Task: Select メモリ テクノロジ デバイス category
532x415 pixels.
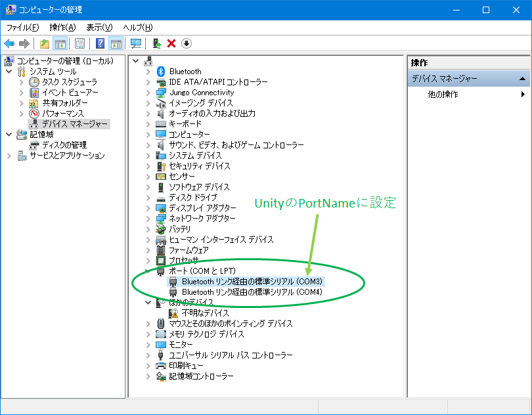Action: pyautogui.click(x=207, y=334)
